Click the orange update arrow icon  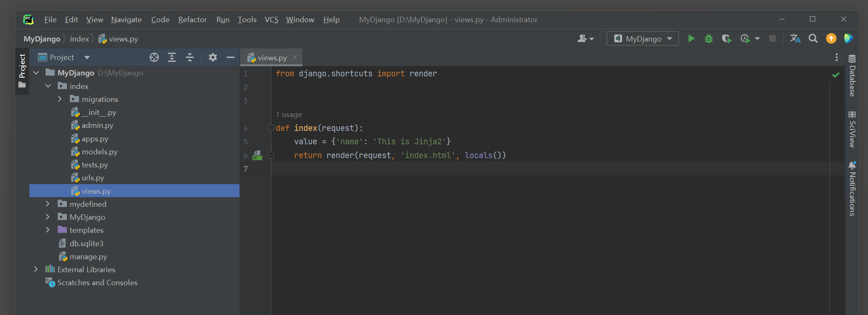(x=831, y=39)
